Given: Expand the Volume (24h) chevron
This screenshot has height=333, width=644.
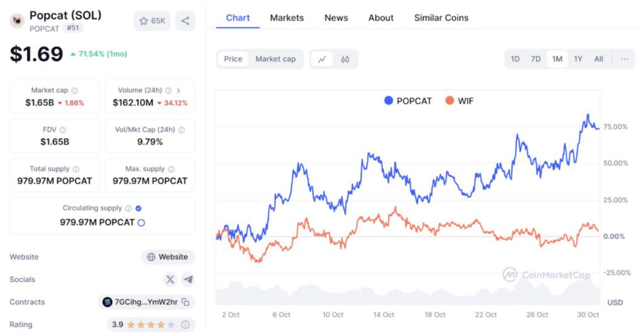Looking at the screenshot, I should (x=179, y=90).
